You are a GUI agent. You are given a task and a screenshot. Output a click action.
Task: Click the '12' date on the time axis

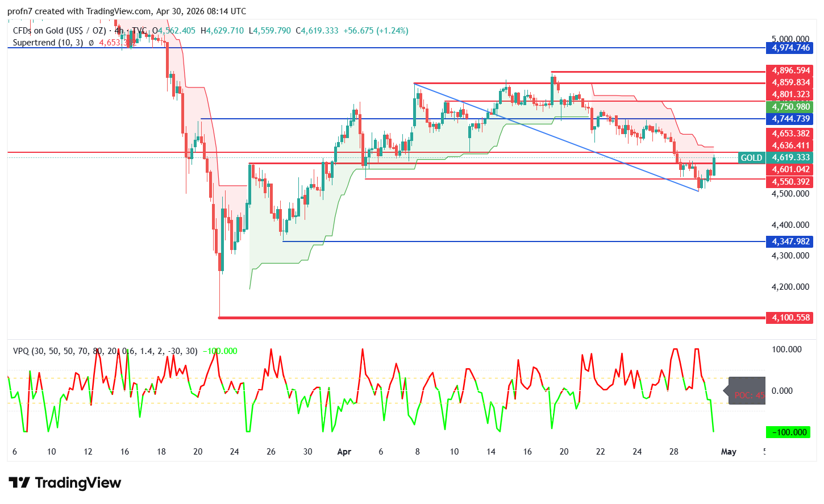click(x=88, y=452)
